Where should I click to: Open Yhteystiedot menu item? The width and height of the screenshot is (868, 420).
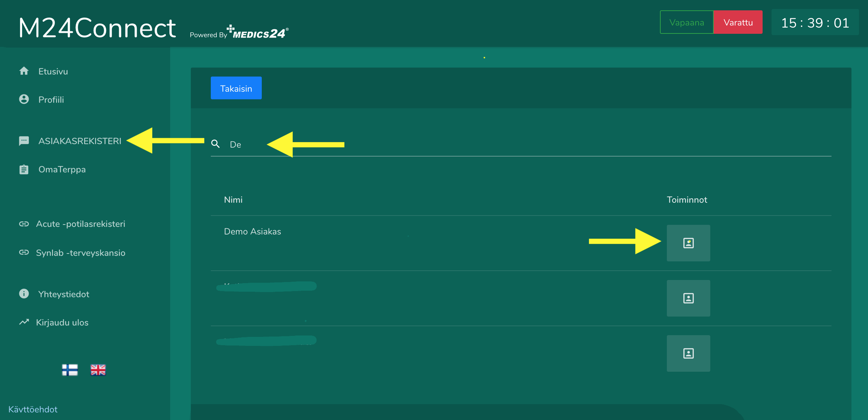click(64, 294)
